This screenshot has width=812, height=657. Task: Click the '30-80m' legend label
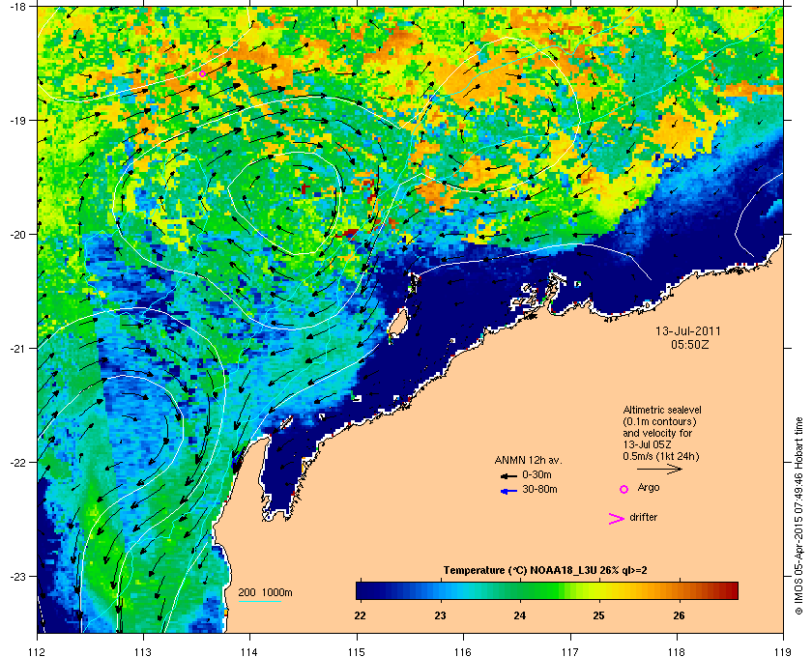539,489
